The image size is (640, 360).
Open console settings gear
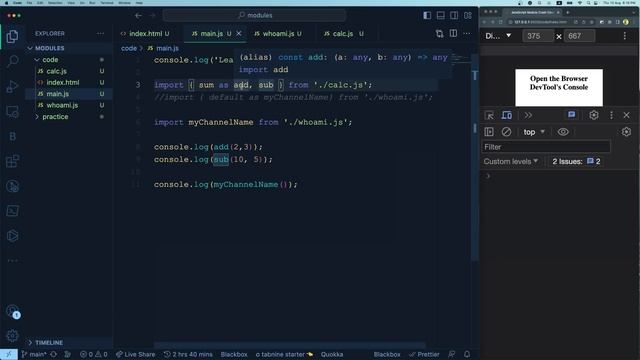pos(626,132)
